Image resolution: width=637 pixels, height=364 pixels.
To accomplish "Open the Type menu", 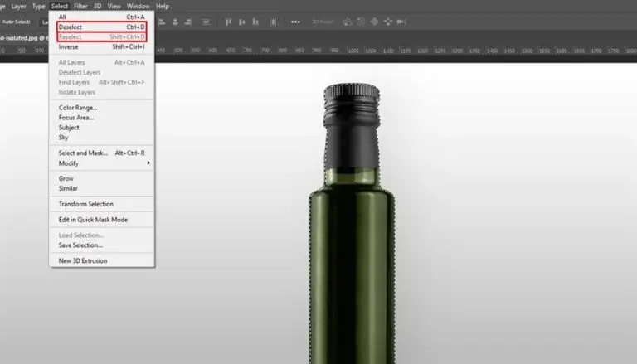I will tap(39, 6).
